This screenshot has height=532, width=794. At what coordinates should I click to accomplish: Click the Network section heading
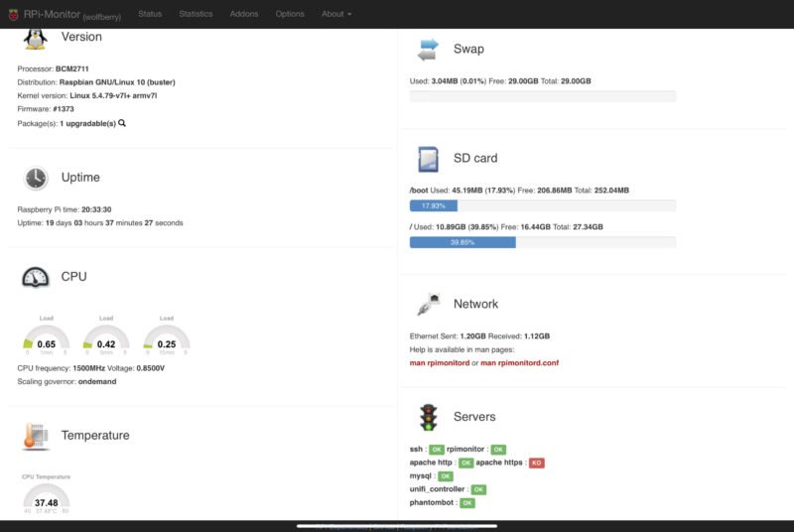[x=476, y=304]
